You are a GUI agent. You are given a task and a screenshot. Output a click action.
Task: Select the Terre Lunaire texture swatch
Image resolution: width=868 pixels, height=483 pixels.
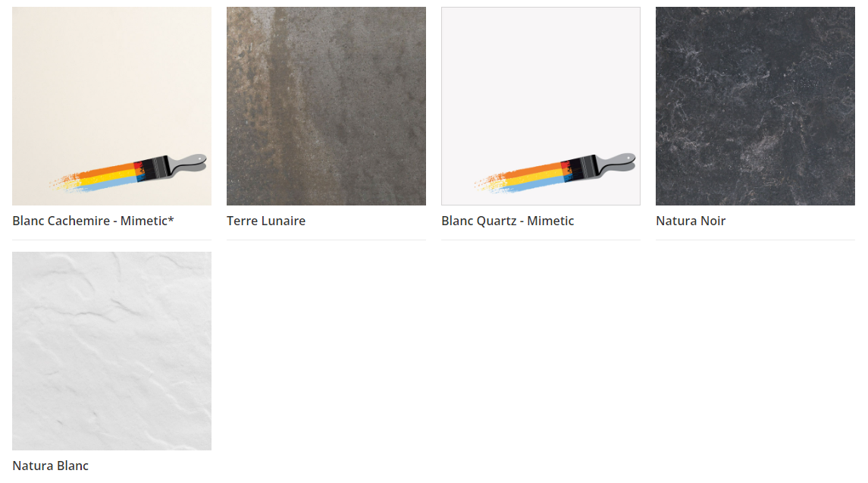[326, 106]
